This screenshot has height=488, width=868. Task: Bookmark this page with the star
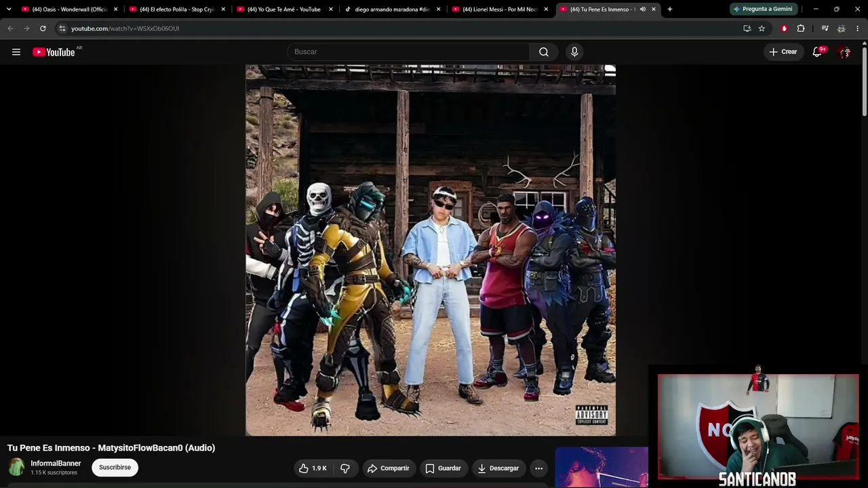762,28
